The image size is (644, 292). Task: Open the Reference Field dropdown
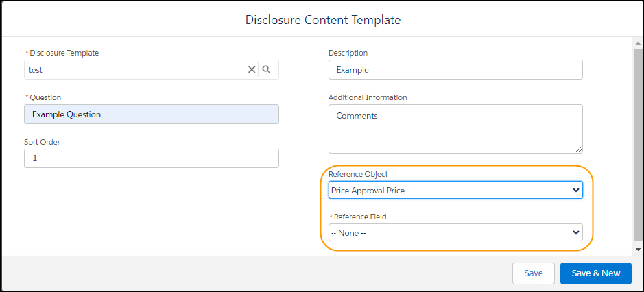click(455, 232)
